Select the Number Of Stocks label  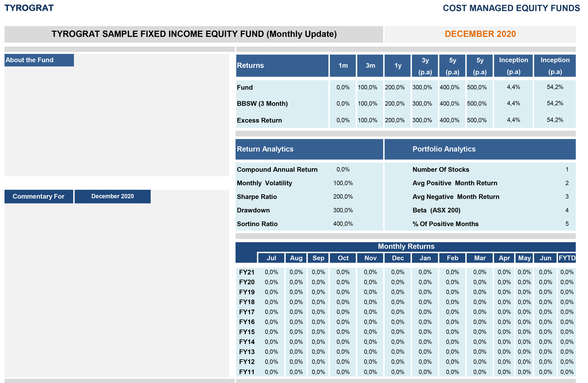pyautogui.click(x=441, y=170)
